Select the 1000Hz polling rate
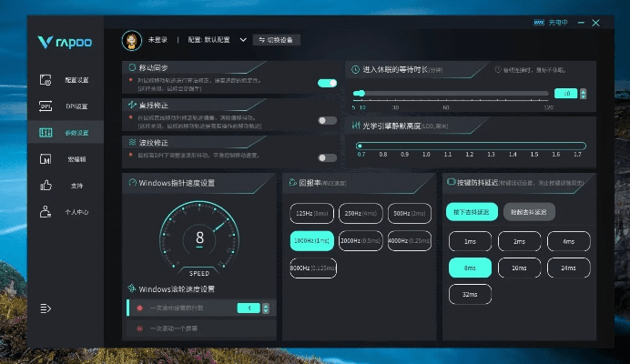The height and width of the screenshot is (364, 630). click(311, 240)
